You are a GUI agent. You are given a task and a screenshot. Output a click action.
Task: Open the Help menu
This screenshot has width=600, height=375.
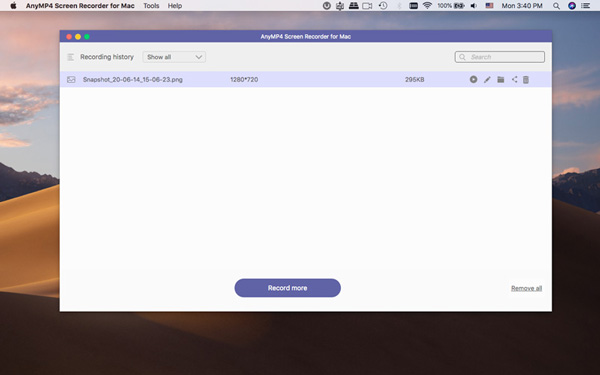coord(174,6)
